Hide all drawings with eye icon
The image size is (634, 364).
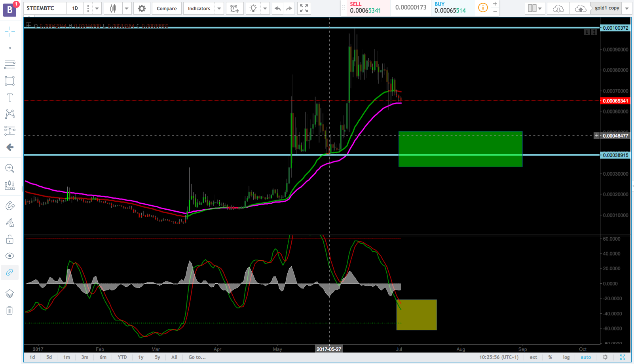click(10, 256)
